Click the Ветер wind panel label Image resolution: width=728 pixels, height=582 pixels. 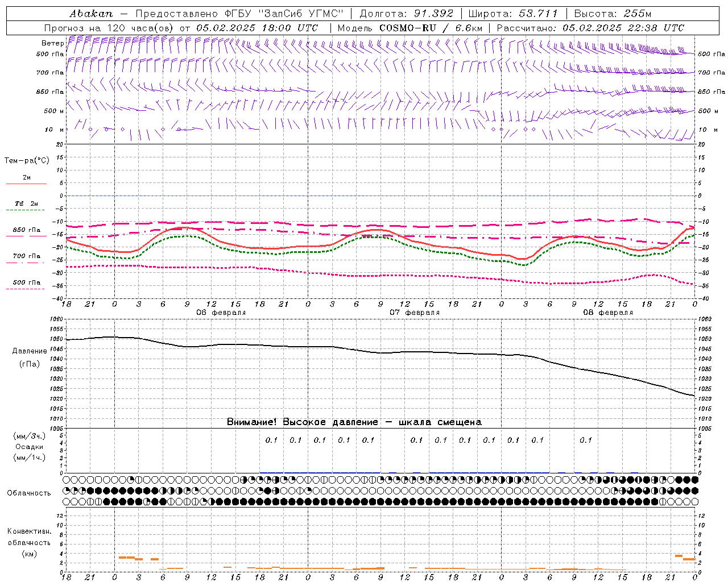pyautogui.click(x=52, y=43)
